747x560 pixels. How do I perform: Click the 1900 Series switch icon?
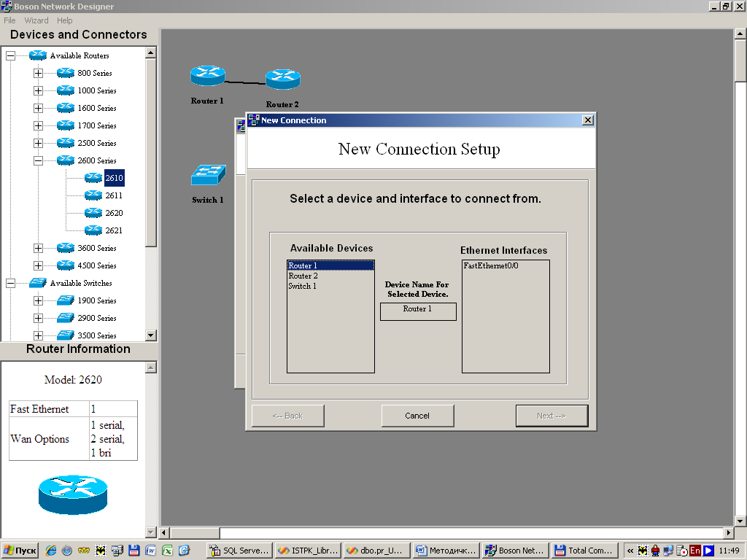(65, 300)
